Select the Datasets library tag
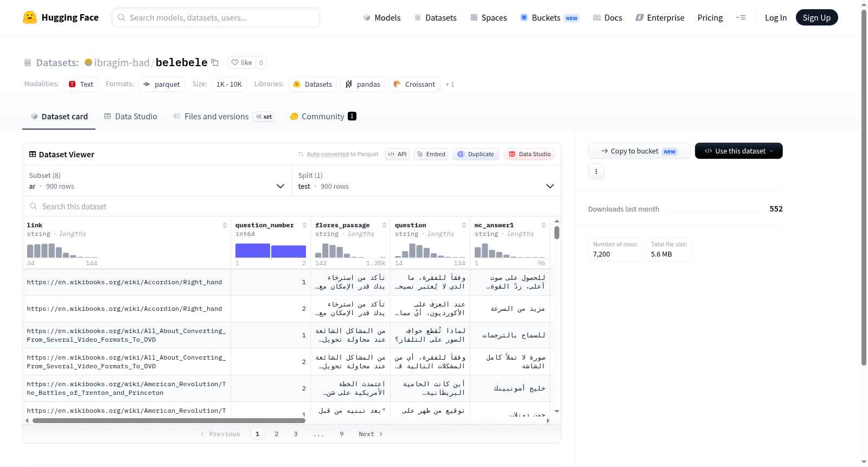 tap(312, 84)
